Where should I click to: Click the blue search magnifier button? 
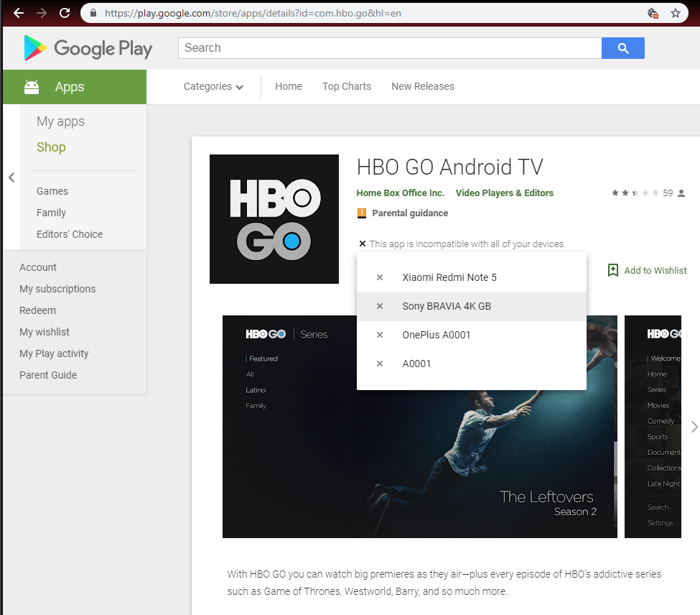tap(622, 48)
